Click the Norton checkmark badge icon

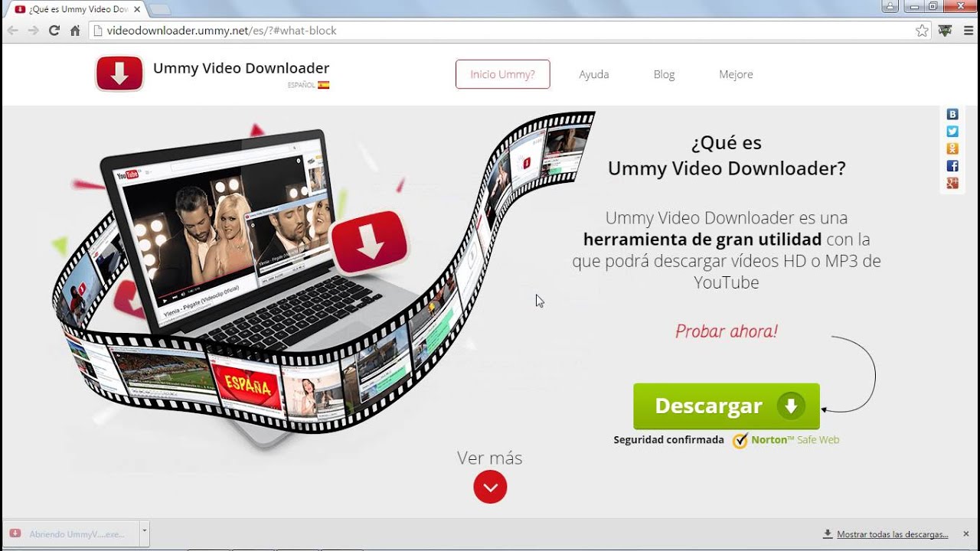click(x=740, y=441)
